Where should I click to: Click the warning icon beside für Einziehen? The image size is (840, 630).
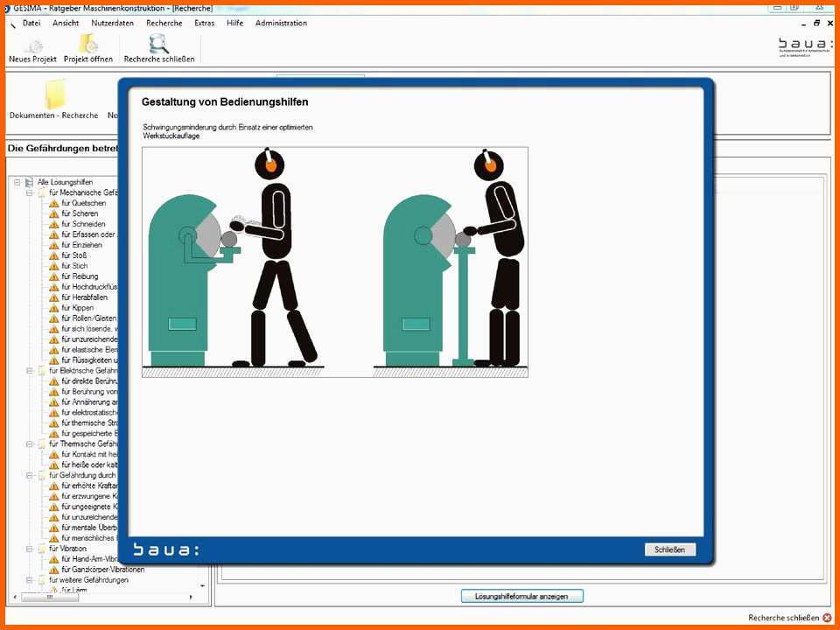tap(54, 245)
